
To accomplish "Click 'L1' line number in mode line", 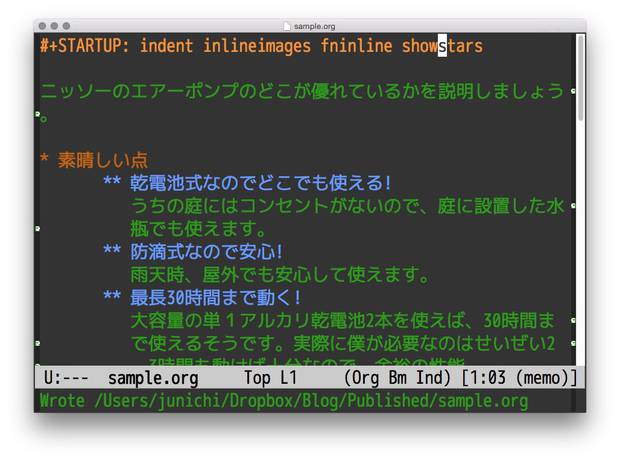I will pyautogui.click(x=288, y=378).
